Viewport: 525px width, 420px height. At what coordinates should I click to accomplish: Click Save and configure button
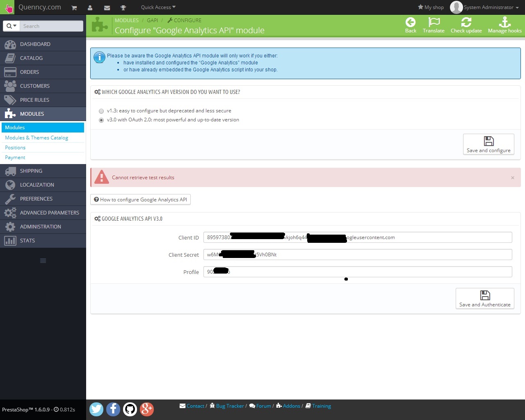point(488,144)
